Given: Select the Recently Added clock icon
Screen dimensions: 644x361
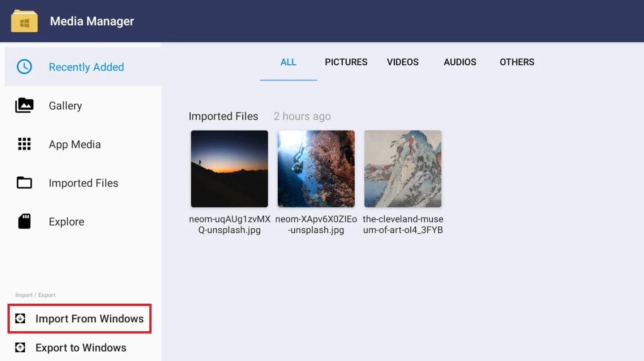Looking at the screenshot, I should 24,67.
